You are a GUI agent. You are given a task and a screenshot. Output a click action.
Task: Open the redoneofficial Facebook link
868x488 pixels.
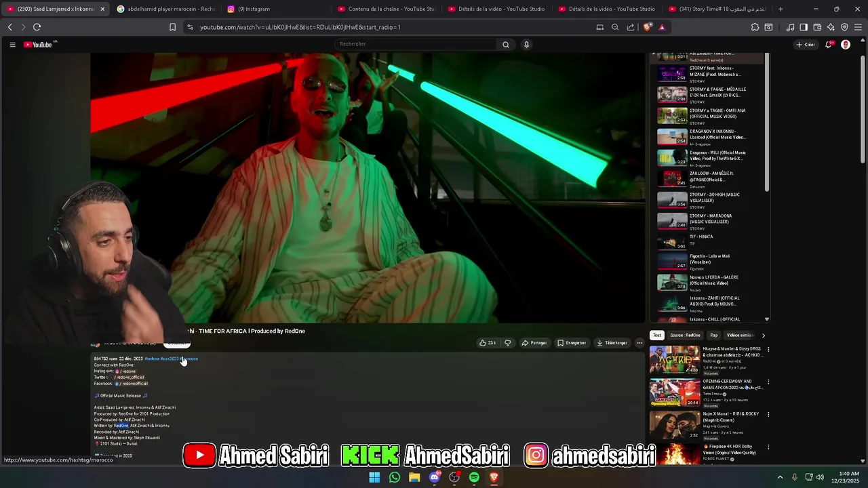click(x=132, y=384)
